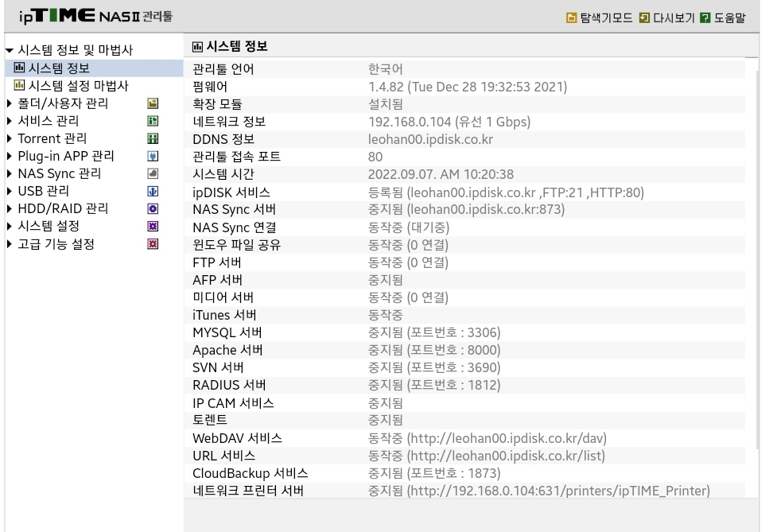Click the 서비스 관리 icon
This screenshot has height=532, width=777.
[153, 121]
